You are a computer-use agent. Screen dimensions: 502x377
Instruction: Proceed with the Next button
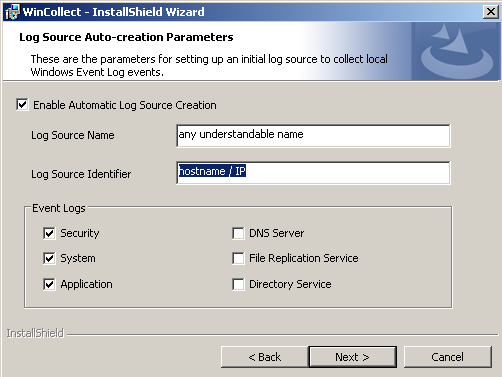click(353, 357)
